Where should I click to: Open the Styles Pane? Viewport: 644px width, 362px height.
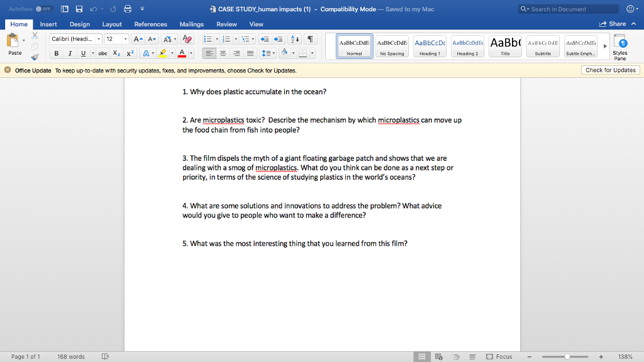coord(619,47)
